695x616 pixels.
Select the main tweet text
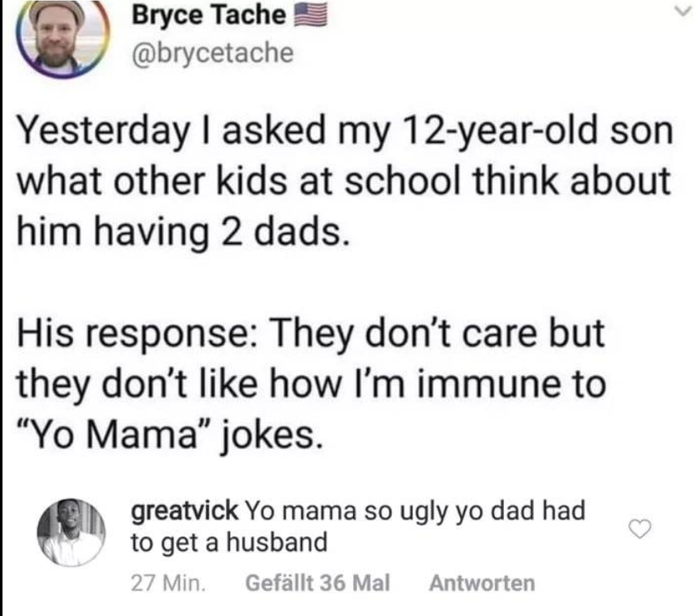pyautogui.click(x=332, y=177)
